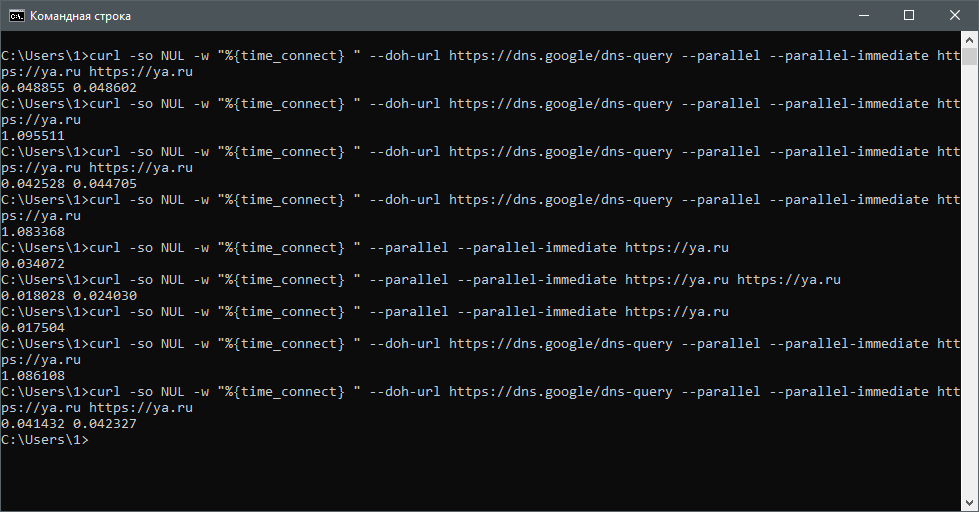Click the 1.095511 output value

pos(33,135)
